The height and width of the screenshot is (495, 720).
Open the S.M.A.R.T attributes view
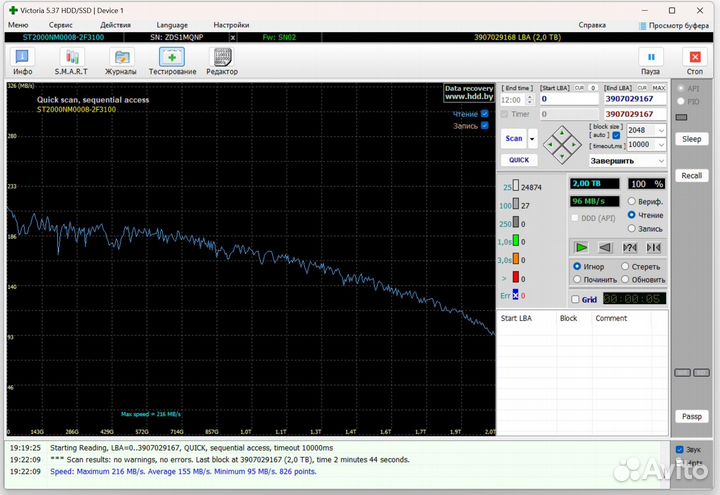71,59
